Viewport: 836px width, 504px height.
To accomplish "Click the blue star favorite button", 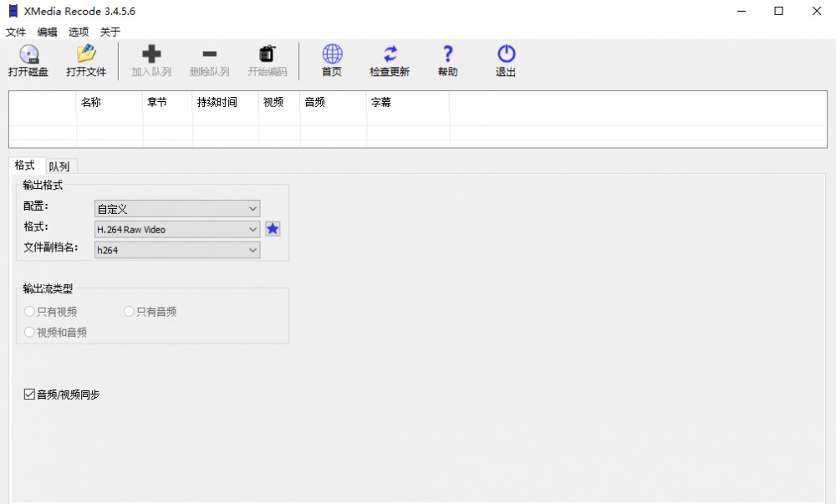I will [x=273, y=228].
